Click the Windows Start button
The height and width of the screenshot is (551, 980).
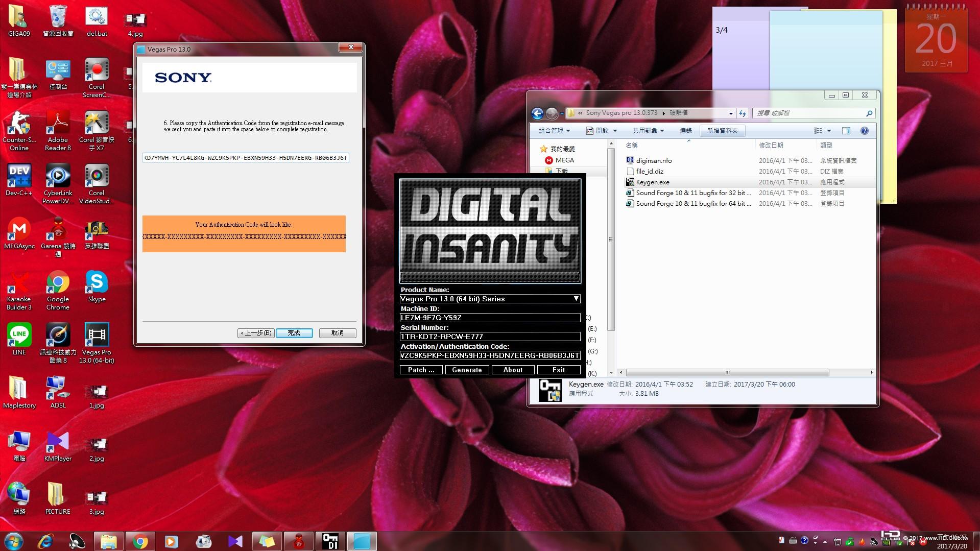14,541
